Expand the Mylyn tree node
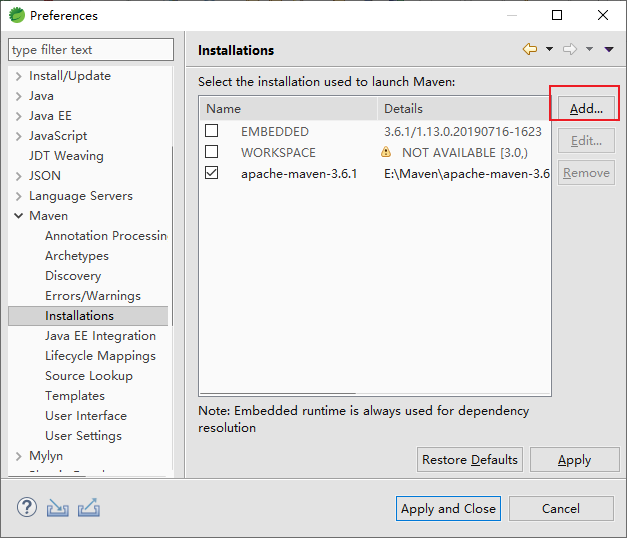This screenshot has width=627, height=538. coord(18,456)
